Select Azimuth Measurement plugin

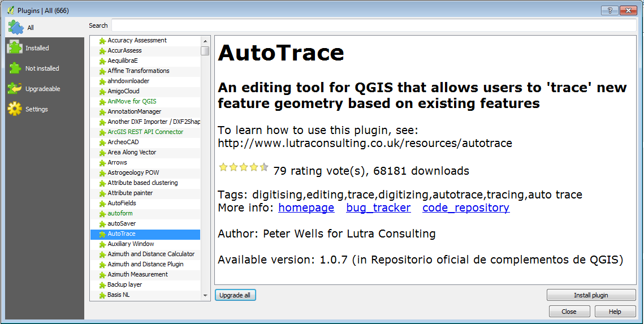coord(145,274)
